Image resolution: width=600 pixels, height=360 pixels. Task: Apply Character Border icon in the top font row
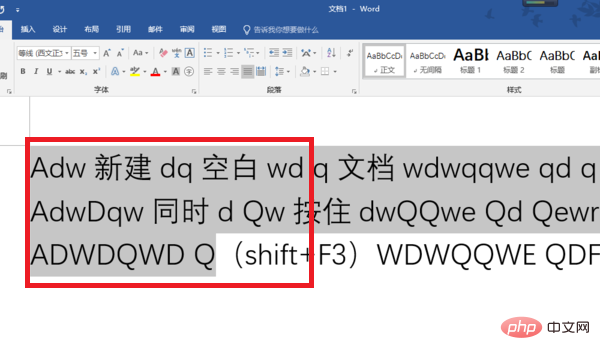[x=190, y=53]
